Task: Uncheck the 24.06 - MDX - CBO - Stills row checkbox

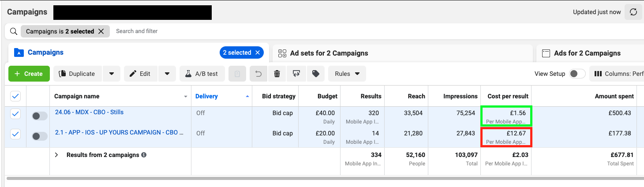Action: point(15,114)
